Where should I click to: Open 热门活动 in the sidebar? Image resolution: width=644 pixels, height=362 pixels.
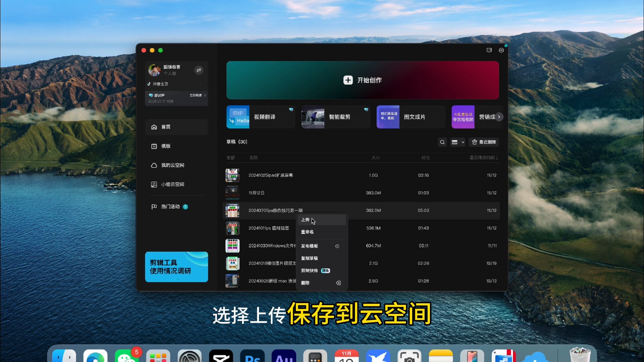pyautogui.click(x=176, y=207)
